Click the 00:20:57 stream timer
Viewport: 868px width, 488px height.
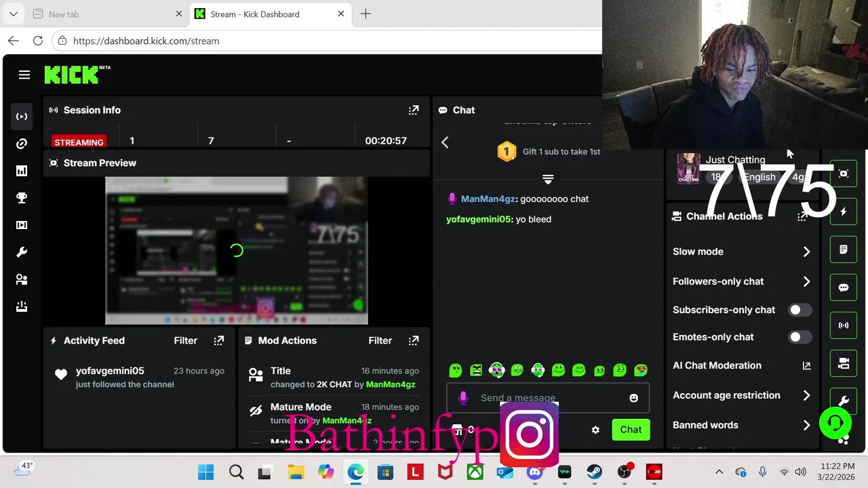pos(386,140)
